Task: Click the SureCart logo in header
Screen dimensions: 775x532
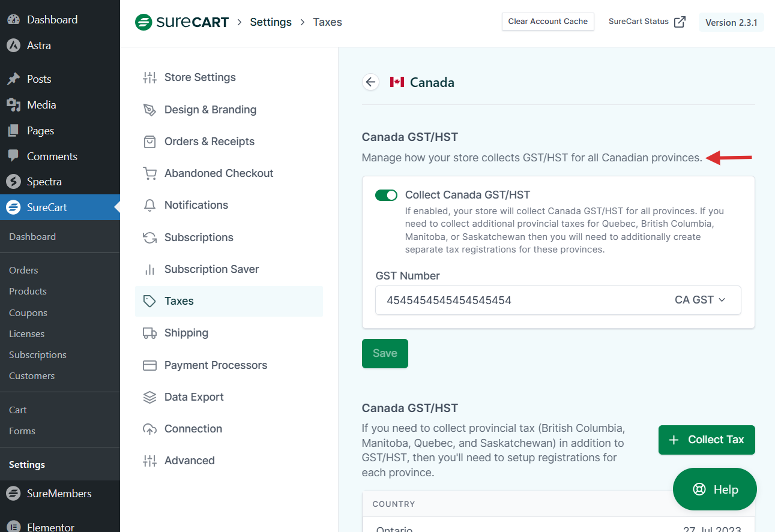Action: click(182, 23)
